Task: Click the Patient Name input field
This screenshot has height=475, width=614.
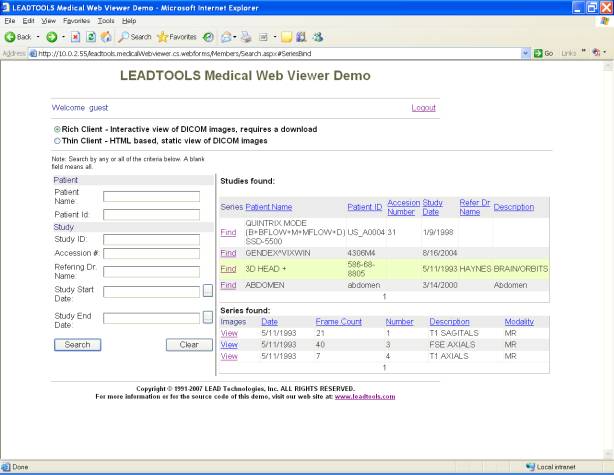Action: point(151,196)
